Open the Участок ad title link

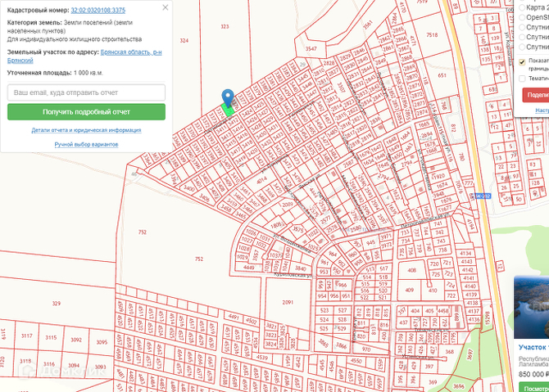533,347
